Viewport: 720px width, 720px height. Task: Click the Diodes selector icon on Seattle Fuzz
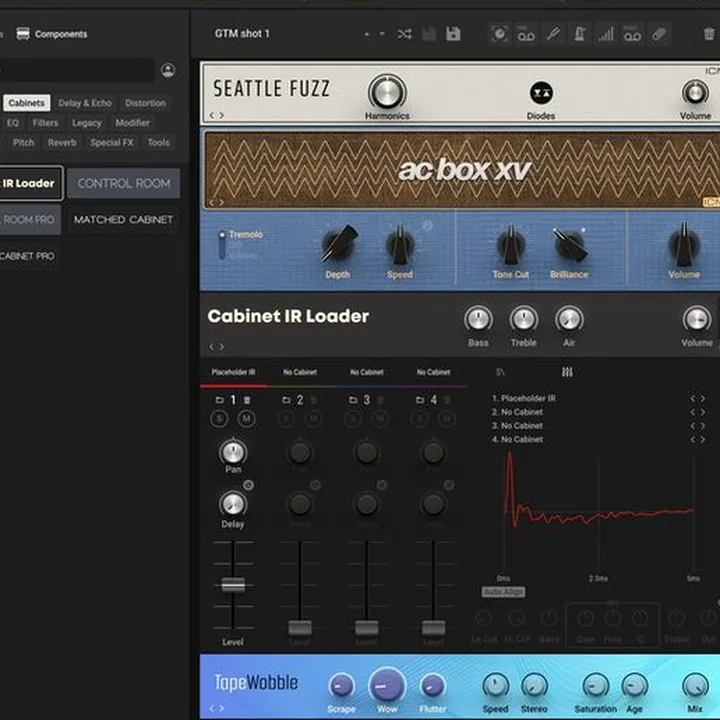pyautogui.click(x=541, y=93)
